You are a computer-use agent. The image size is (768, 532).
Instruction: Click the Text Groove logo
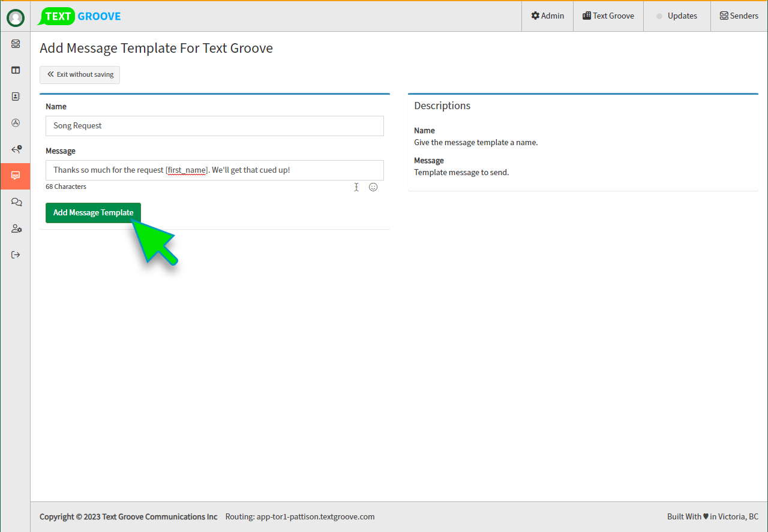tap(80, 16)
